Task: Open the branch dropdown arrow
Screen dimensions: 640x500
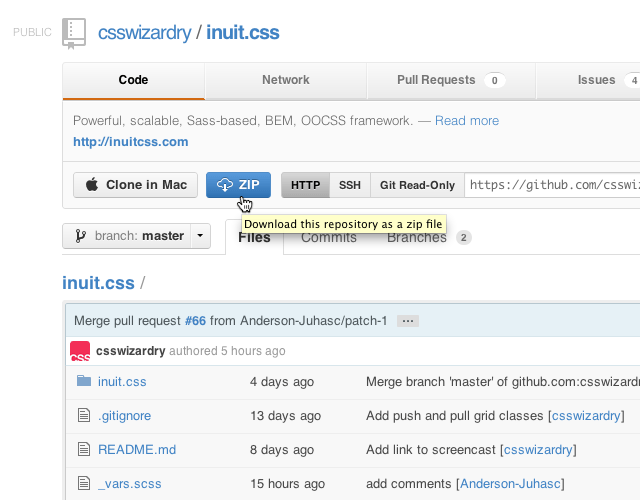Action: pyautogui.click(x=200, y=236)
